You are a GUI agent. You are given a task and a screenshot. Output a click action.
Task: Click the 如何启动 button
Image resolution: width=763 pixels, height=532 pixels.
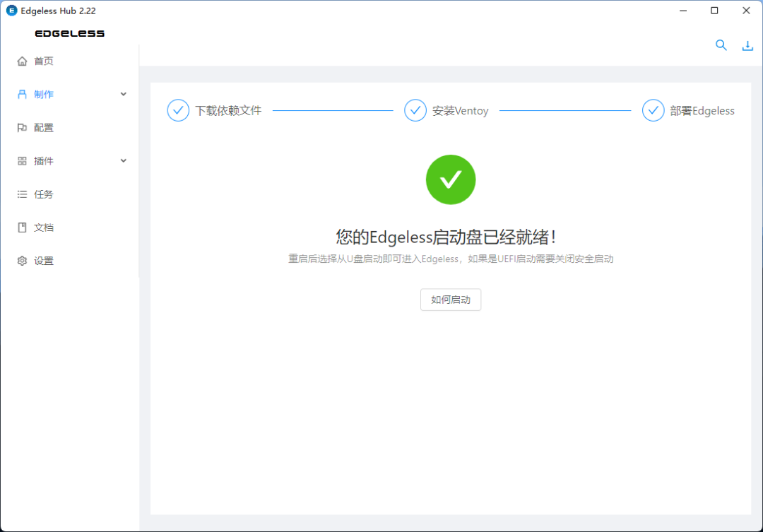tap(451, 300)
